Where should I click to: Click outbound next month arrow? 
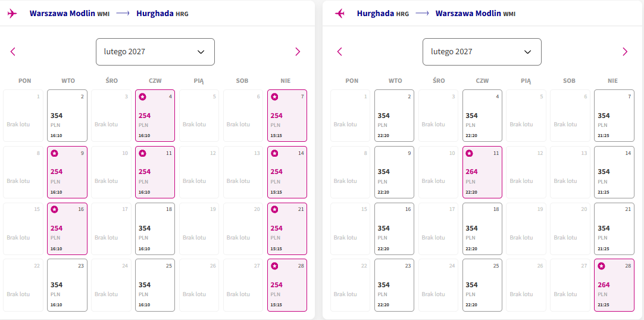pos(298,52)
